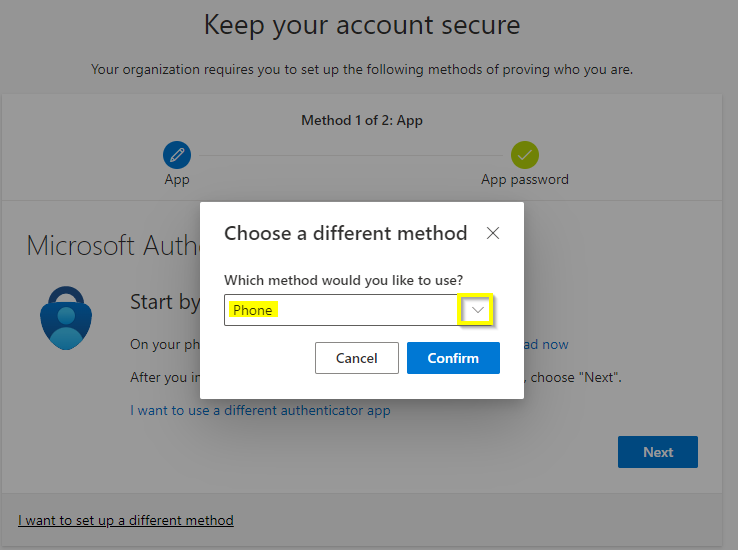Click the Microsoft Authenticator lock icon

click(64, 317)
